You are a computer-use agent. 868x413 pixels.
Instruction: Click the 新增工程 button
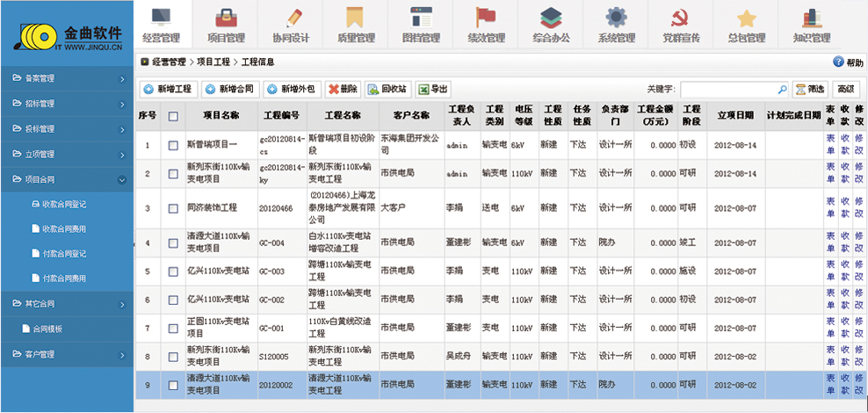(168, 89)
